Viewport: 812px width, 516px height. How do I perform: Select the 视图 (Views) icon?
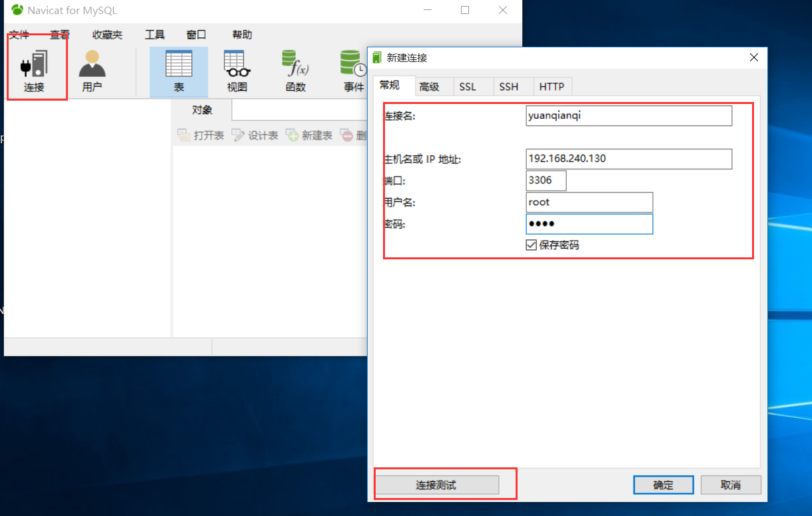236,70
